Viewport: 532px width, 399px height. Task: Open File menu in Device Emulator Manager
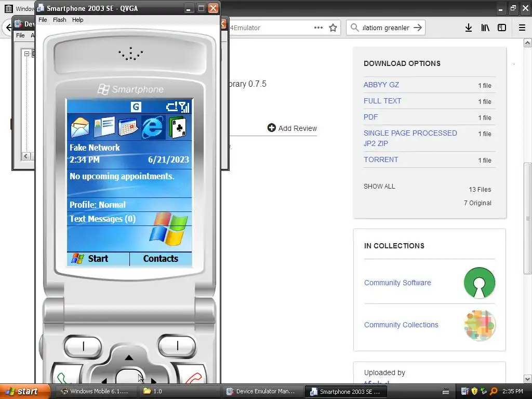[x=20, y=35]
